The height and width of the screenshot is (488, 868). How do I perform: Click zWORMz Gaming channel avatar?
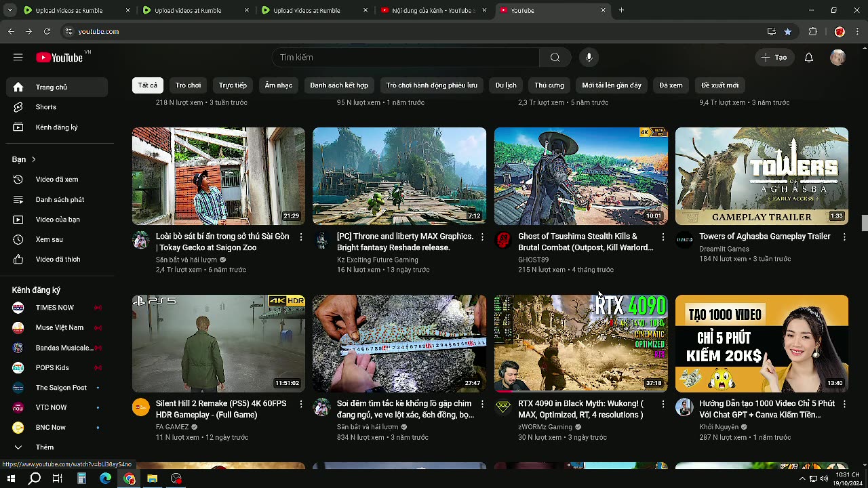coord(503,407)
